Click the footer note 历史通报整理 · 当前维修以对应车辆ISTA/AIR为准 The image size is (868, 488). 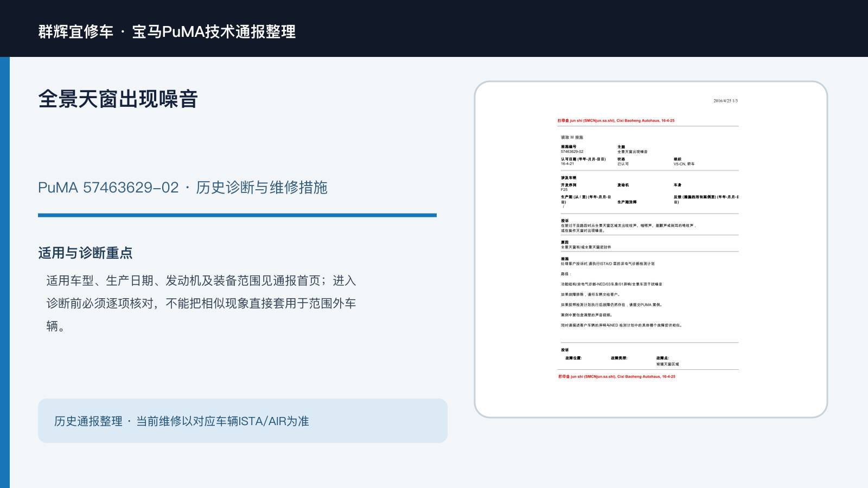(182, 421)
